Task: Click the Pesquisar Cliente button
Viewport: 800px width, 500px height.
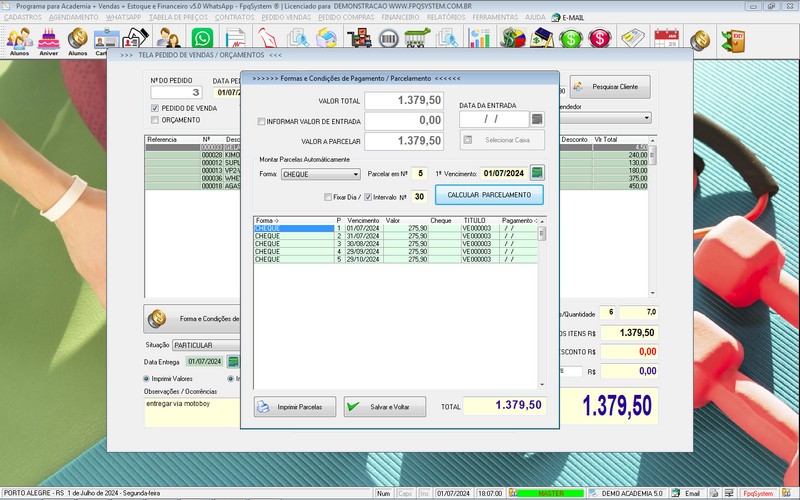Action: click(610, 87)
